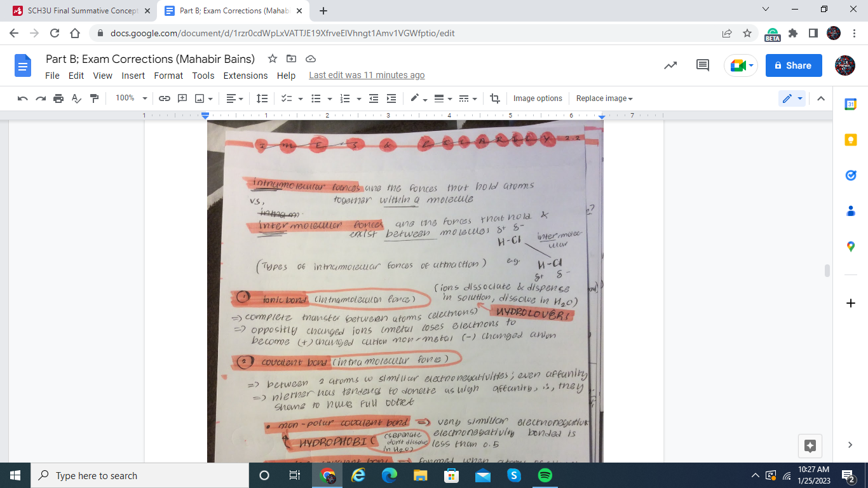Open Contacts in side panel
The image size is (868, 488).
851,211
